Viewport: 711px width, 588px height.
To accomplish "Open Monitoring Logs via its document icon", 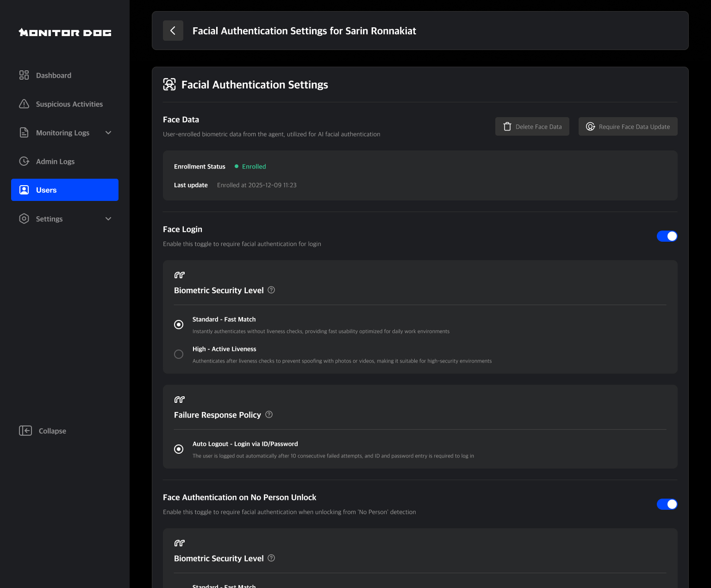I will (x=24, y=132).
